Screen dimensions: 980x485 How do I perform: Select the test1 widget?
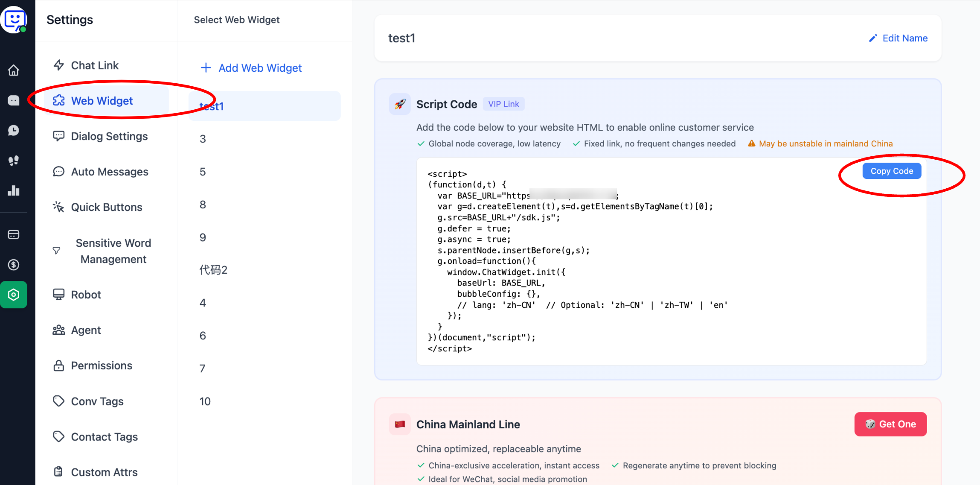pos(265,106)
